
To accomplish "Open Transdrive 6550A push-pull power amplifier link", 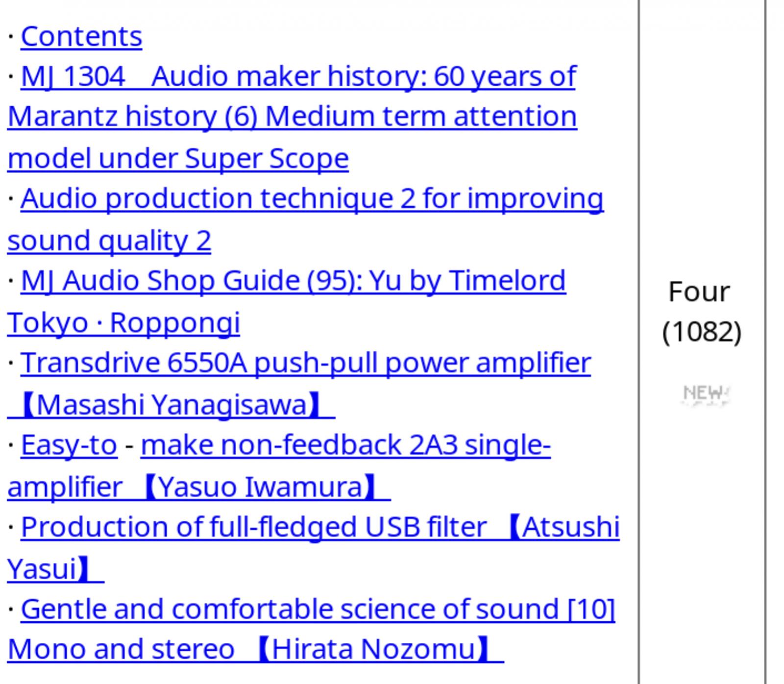I will click(306, 363).
